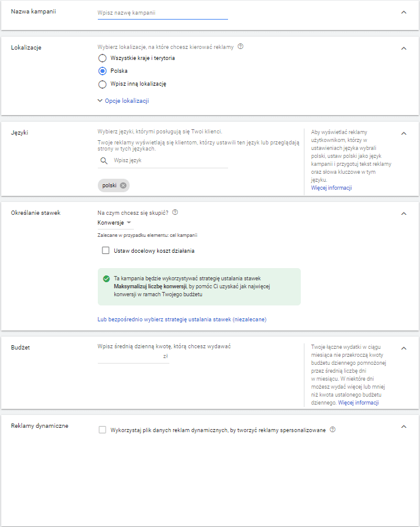The height and width of the screenshot is (527, 420).
Task: Select 'Wszystkie kraje i terytoria' radio option
Action: [103, 58]
